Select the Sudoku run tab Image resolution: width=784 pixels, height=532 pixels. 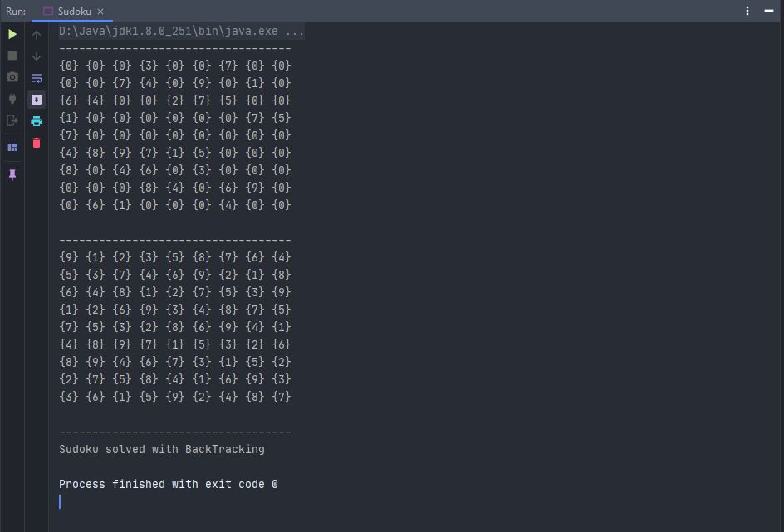[73, 11]
